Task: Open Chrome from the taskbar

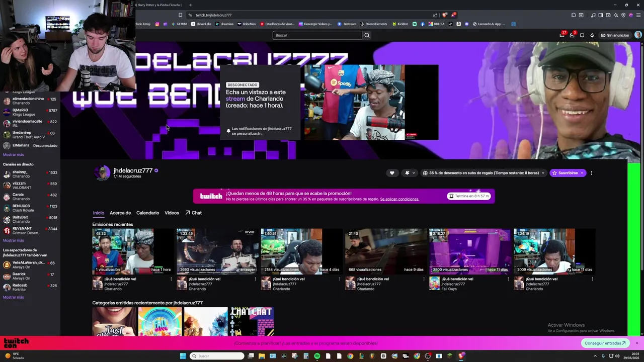Action: pyautogui.click(x=350, y=356)
